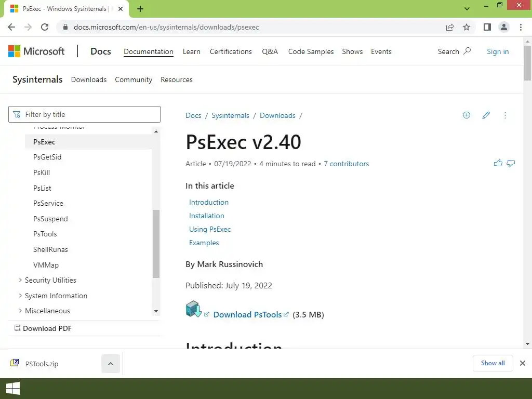Open the Windows Start menu
532x399 pixels.
tap(13, 389)
